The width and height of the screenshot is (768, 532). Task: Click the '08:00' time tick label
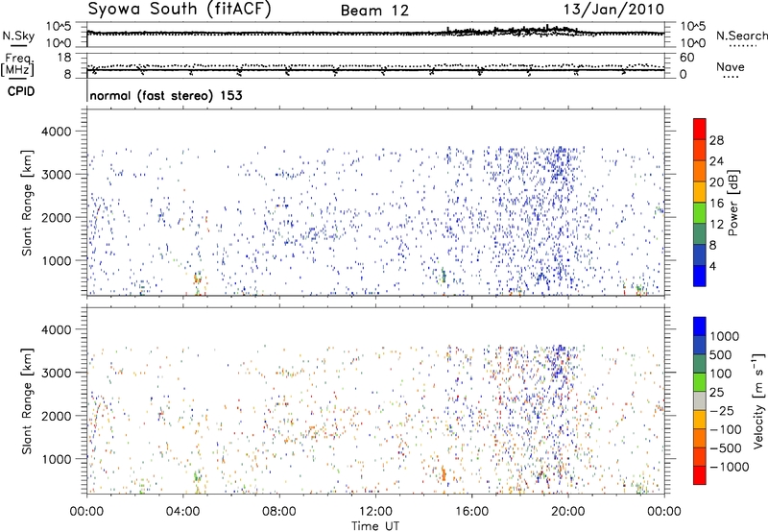[x=279, y=512]
